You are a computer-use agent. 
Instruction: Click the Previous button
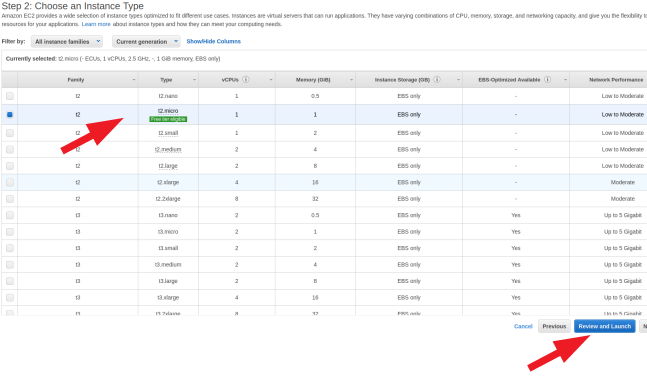pos(554,326)
